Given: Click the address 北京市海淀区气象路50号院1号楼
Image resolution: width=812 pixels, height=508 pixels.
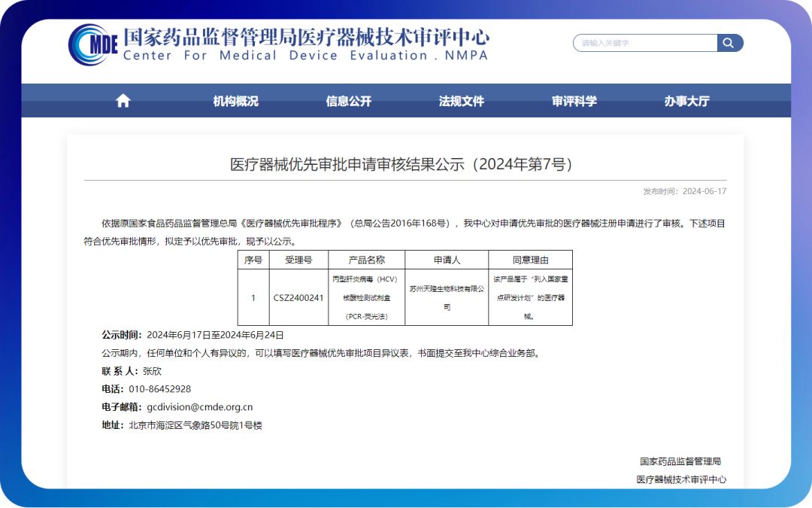Looking at the screenshot, I should click(195, 425).
